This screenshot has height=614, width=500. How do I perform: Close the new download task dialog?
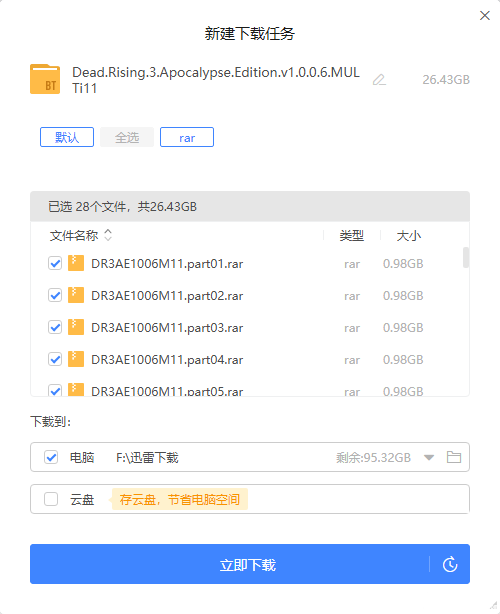[x=485, y=16]
